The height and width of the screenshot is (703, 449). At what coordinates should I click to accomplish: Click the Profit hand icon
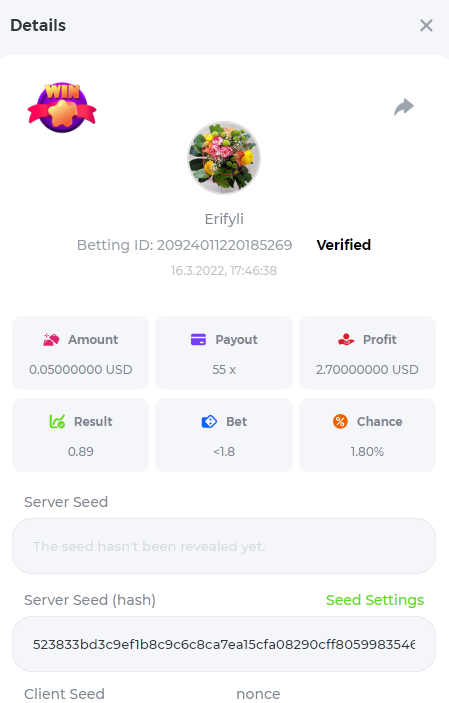point(346,339)
